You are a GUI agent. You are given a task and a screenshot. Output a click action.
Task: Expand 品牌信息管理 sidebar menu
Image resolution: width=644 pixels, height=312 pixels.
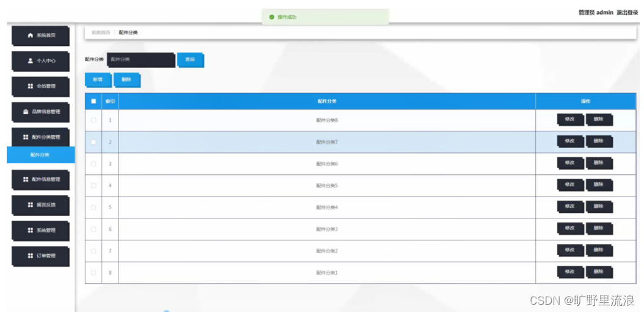pyautogui.click(x=41, y=112)
